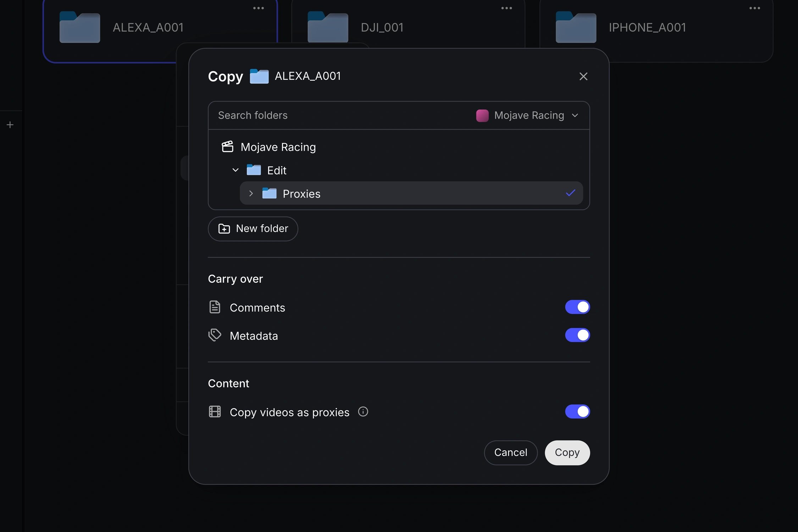Click the Content section heading
798x532 pixels.
228,383
